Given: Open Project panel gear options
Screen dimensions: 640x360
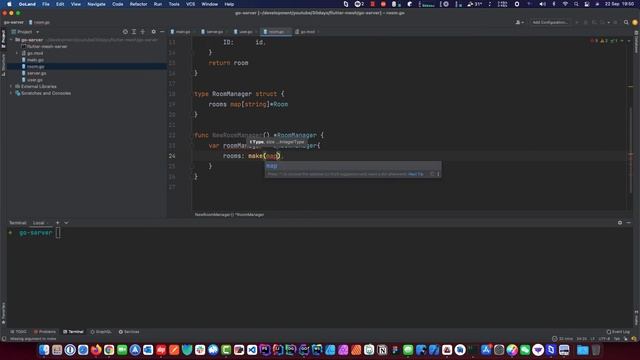Looking at the screenshot, I should click(x=153, y=32).
